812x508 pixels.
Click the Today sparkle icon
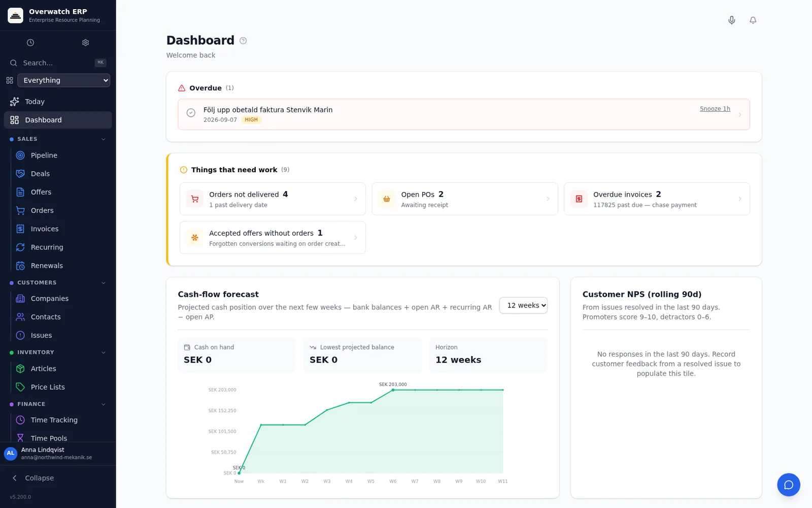14,102
